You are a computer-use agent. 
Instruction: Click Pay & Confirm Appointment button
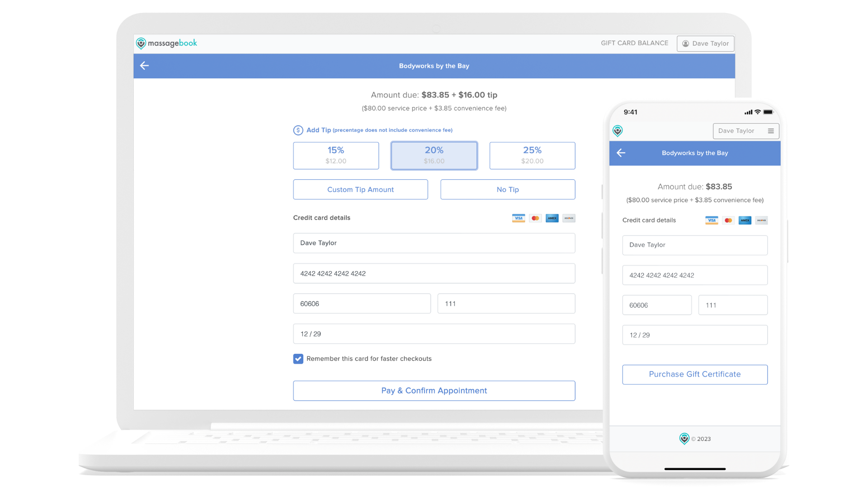(x=434, y=391)
